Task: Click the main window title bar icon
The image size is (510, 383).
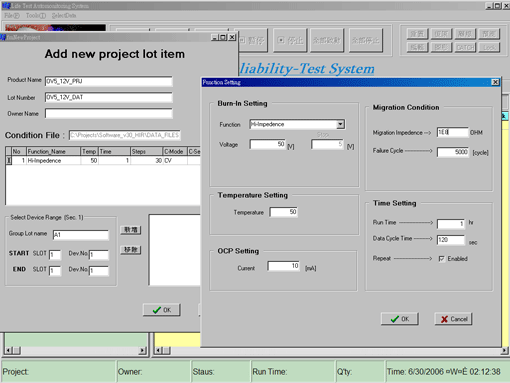Action: [5, 6]
